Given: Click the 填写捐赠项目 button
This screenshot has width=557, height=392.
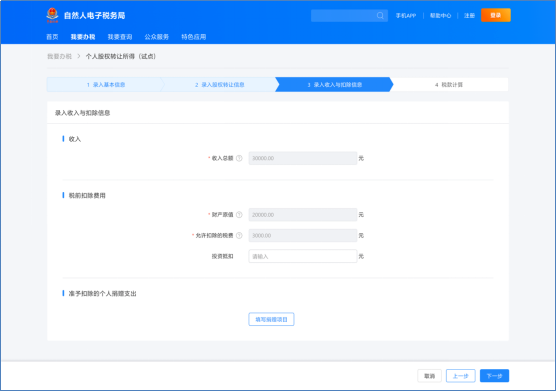Looking at the screenshot, I should (x=271, y=319).
